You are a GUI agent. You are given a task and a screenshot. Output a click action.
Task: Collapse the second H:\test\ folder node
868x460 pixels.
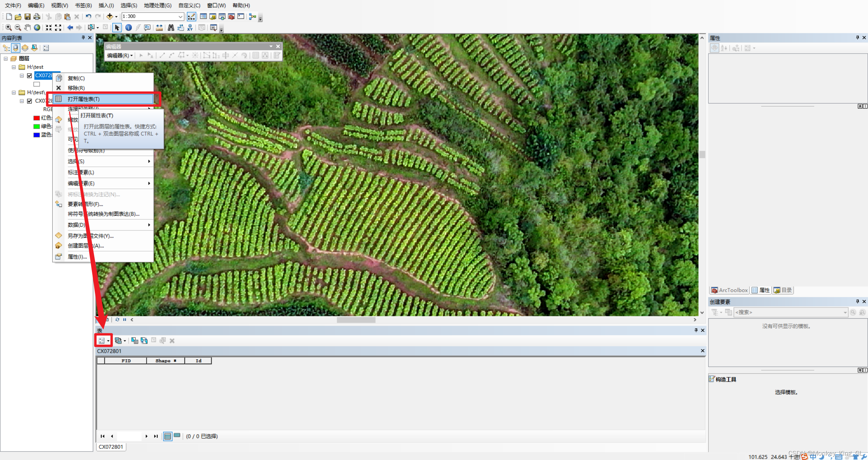click(14, 93)
